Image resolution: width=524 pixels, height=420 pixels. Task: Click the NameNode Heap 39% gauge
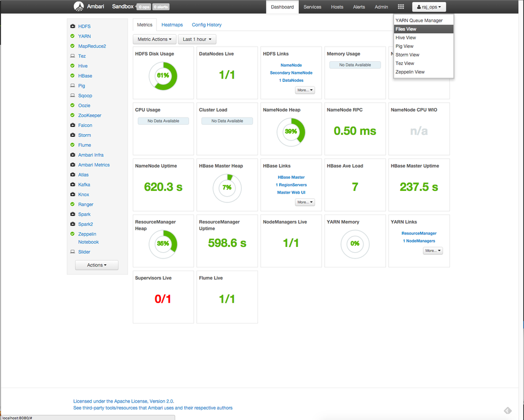click(x=291, y=132)
